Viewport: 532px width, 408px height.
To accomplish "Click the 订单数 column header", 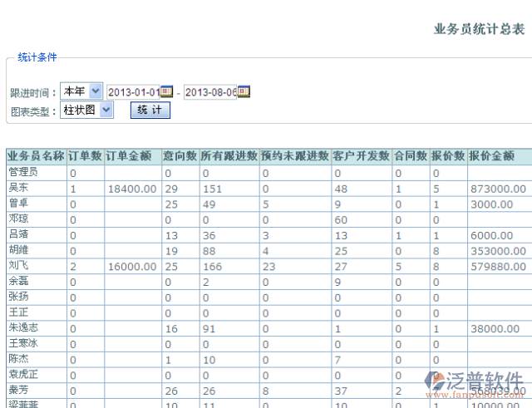I will tap(85, 155).
